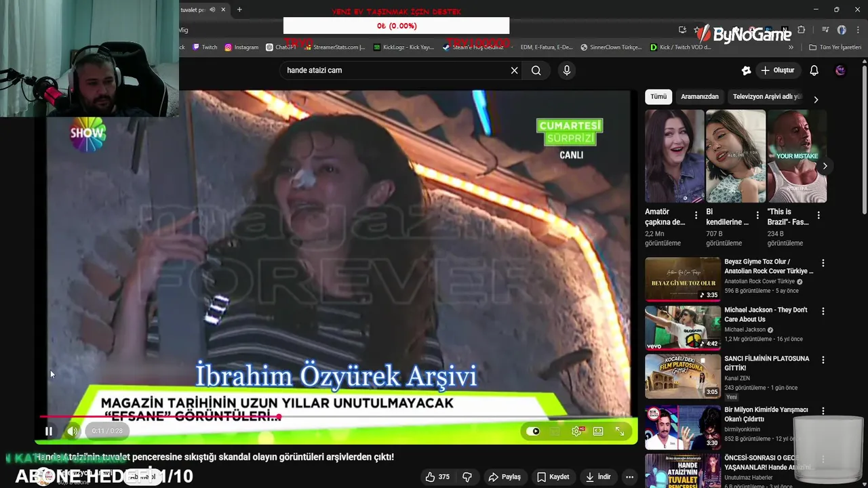Image resolution: width=868 pixels, height=488 pixels.
Task: Open browser extensions puzzle icon
Action: [802, 30]
